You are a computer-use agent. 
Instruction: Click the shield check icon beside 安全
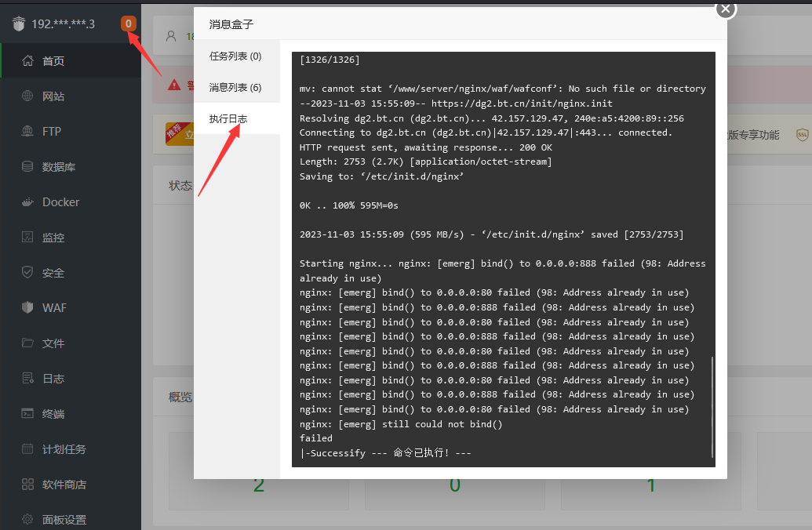(x=28, y=272)
